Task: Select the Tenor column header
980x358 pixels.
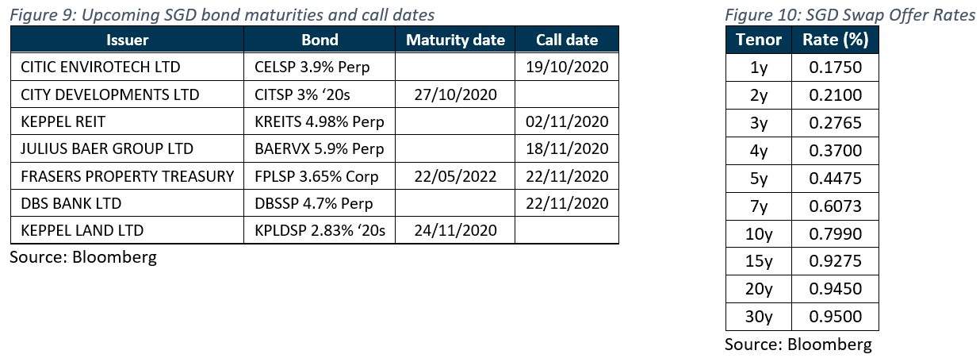Action: 759,40
